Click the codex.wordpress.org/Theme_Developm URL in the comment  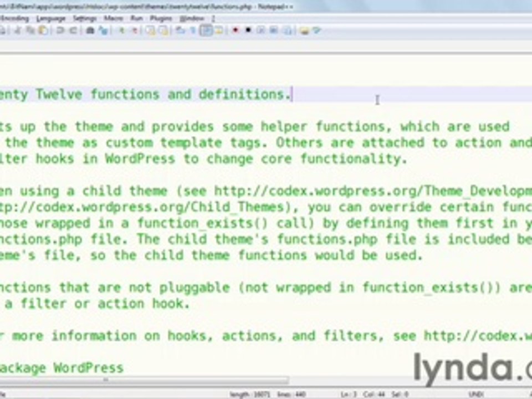click(373, 191)
